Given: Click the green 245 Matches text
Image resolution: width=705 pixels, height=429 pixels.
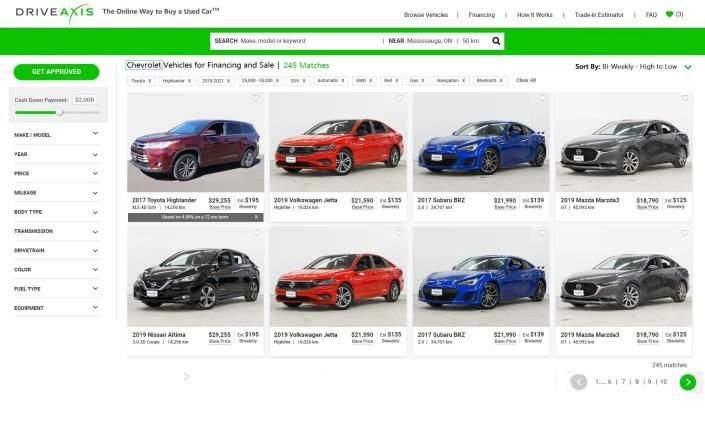Looking at the screenshot, I should 306,66.
